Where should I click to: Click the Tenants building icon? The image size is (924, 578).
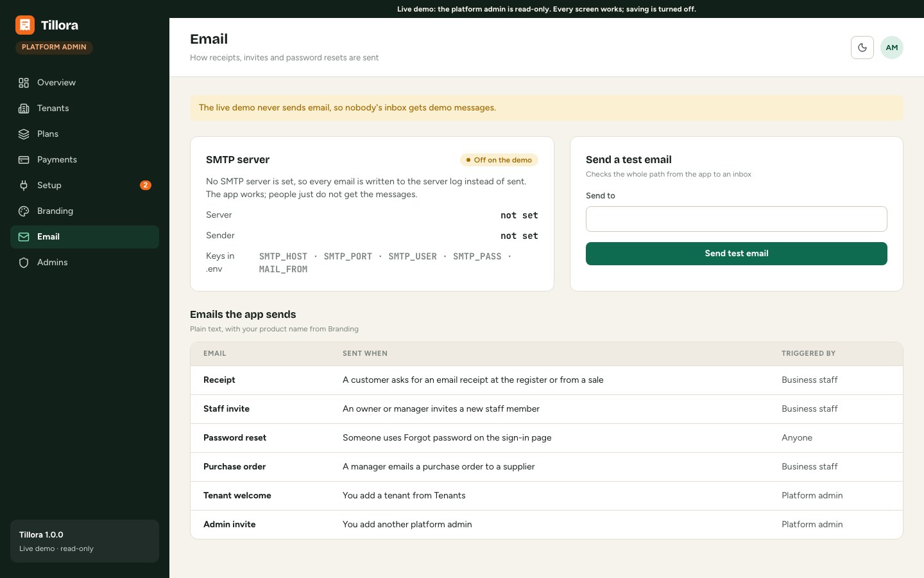point(24,109)
